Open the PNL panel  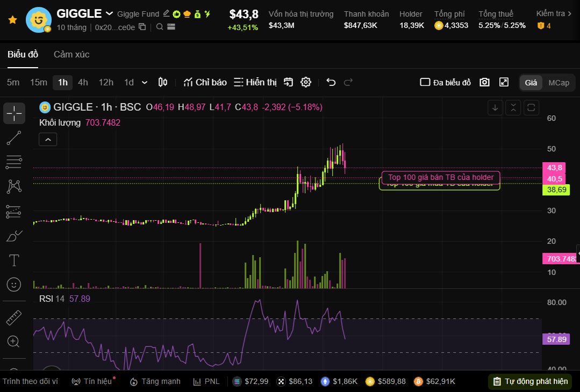pyautogui.click(x=206, y=381)
